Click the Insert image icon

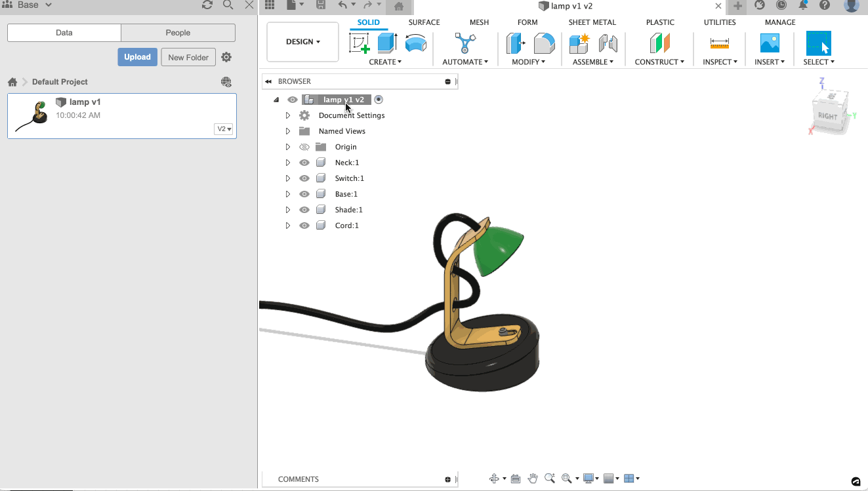pos(769,43)
